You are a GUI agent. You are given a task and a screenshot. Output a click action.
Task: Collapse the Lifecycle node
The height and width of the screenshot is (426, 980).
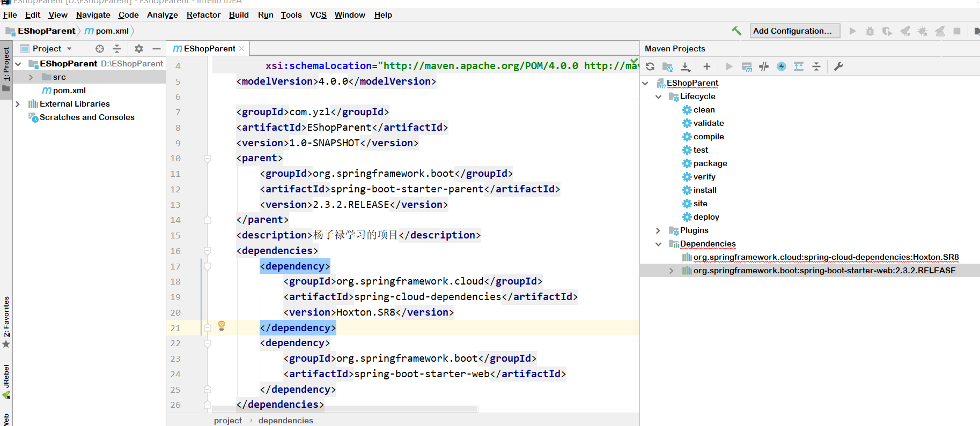(659, 96)
